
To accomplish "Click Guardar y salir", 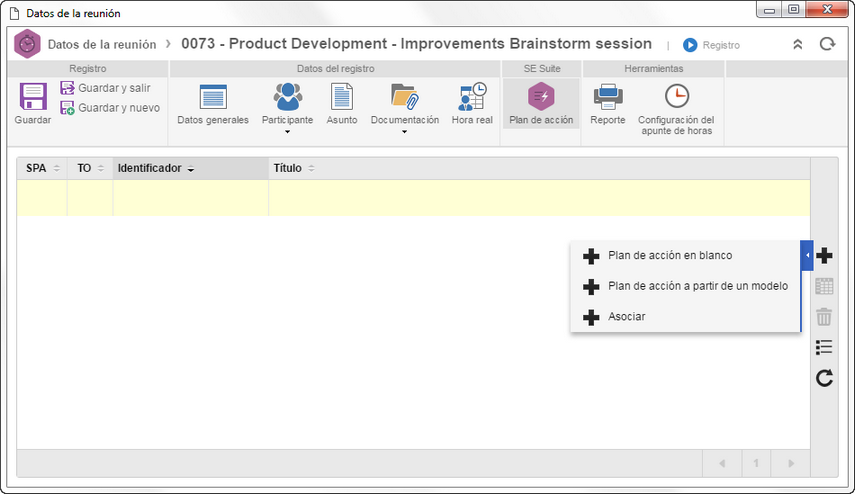I will 105,88.
